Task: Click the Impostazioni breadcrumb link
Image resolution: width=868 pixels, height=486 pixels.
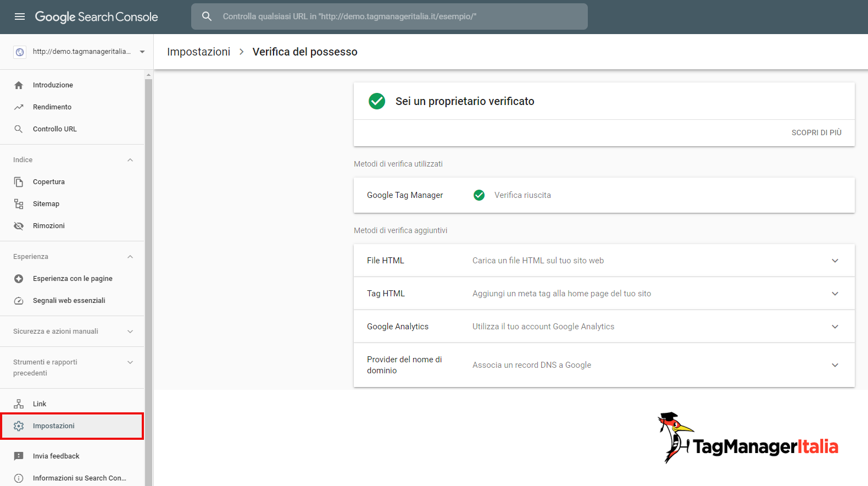Action: coord(198,52)
